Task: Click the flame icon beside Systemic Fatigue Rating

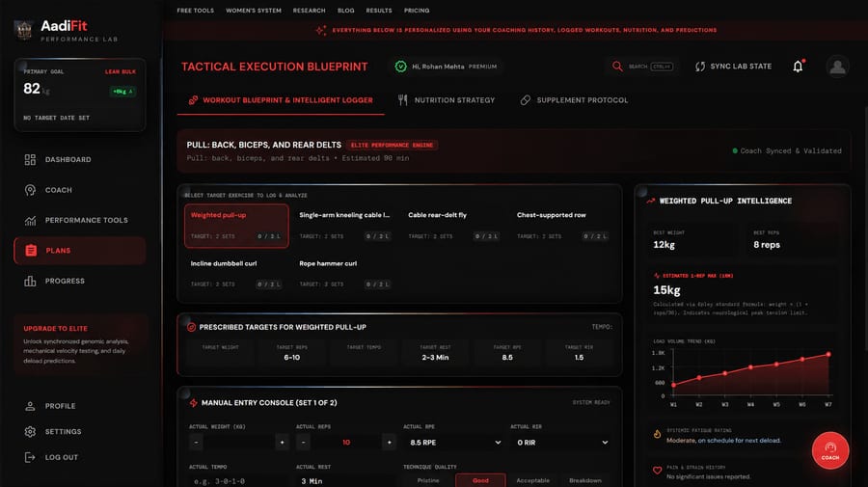Action: (x=657, y=434)
